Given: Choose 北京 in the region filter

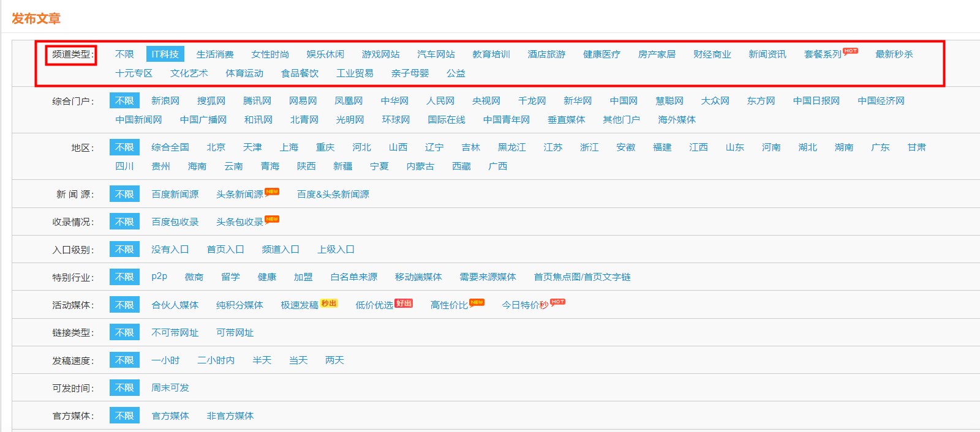Looking at the screenshot, I should 216,147.
